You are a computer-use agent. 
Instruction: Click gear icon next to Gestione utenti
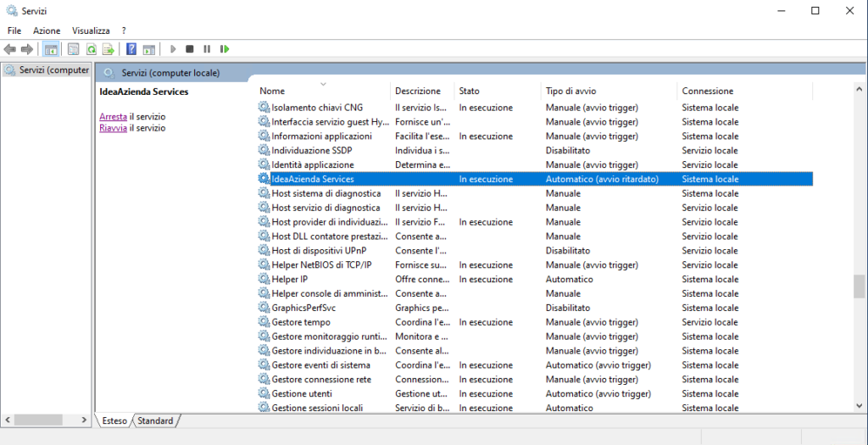pyautogui.click(x=264, y=393)
